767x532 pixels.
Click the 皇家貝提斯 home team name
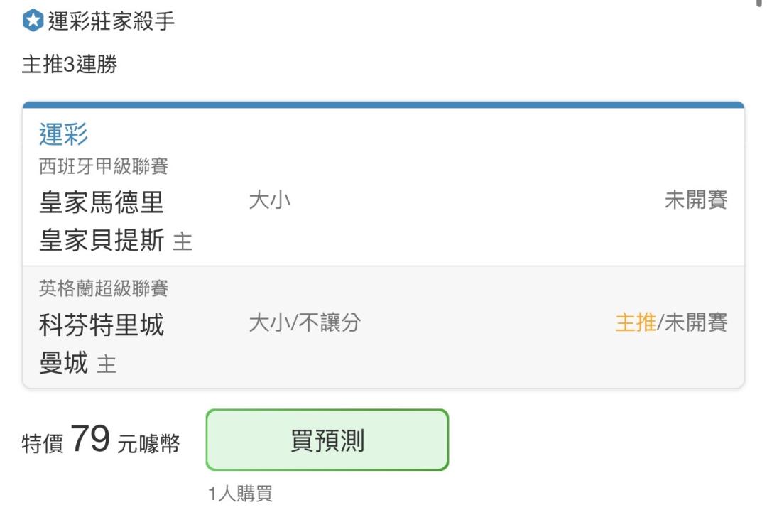point(102,240)
